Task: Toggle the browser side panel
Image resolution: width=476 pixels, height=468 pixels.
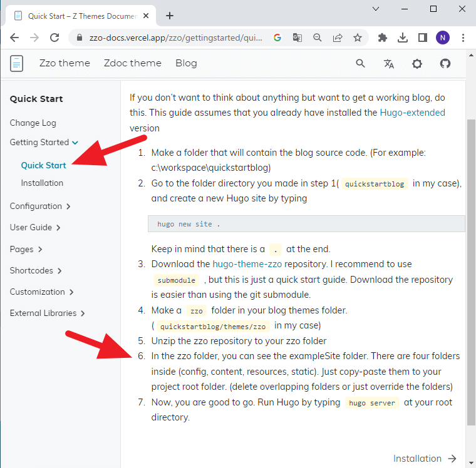Action: pyautogui.click(x=423, y=38)
